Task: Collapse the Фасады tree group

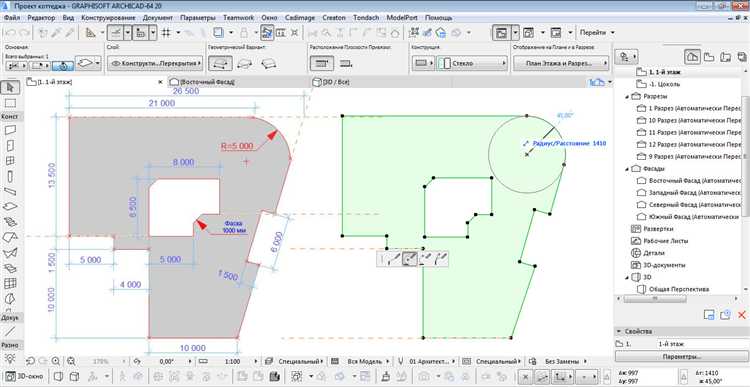Action: point(627,169)
